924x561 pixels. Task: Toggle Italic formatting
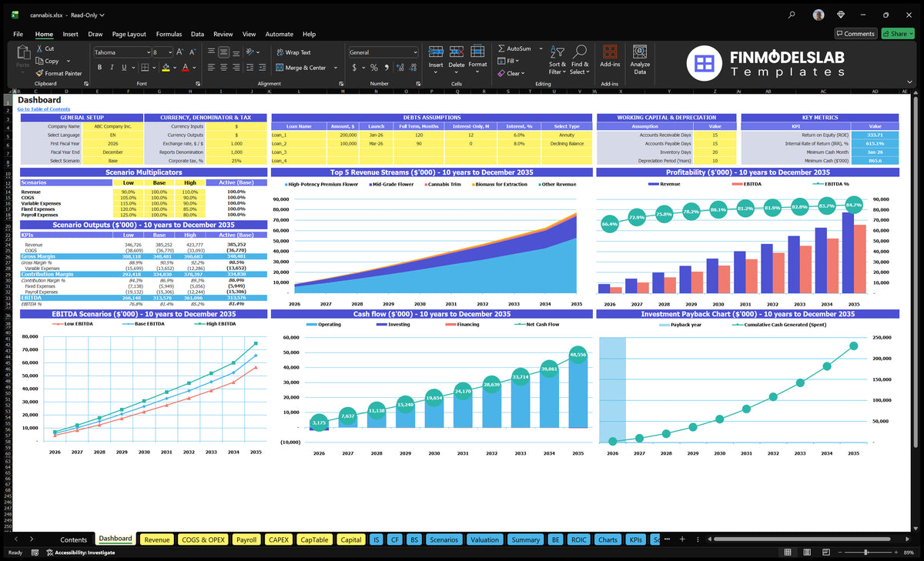(x=112, y=68)
